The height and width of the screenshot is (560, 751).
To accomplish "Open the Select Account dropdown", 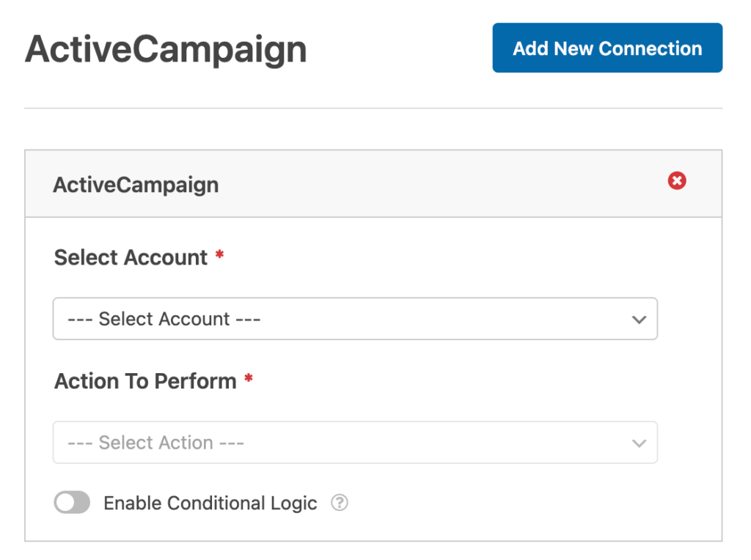I will click(x=355, y=319).
